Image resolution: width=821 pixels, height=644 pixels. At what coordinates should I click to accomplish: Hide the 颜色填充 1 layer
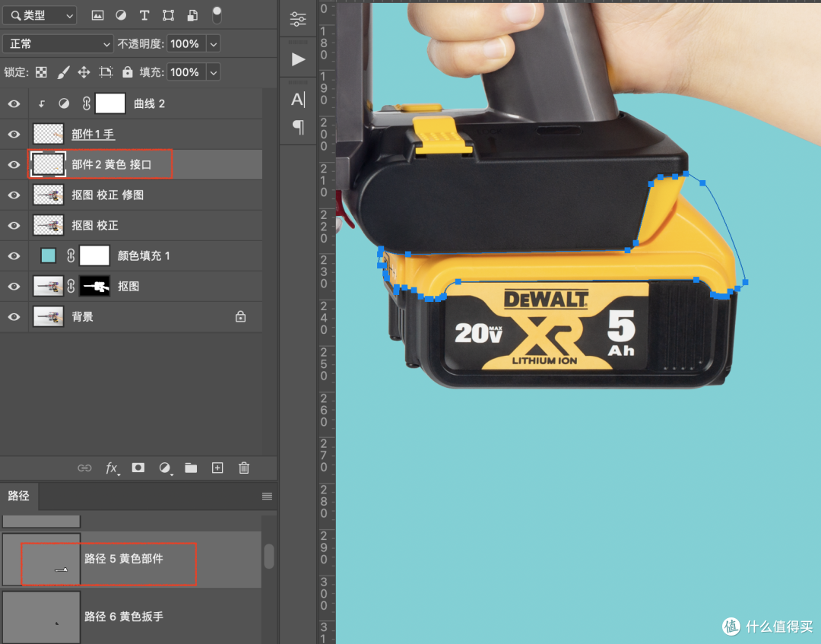coord(14,255)
